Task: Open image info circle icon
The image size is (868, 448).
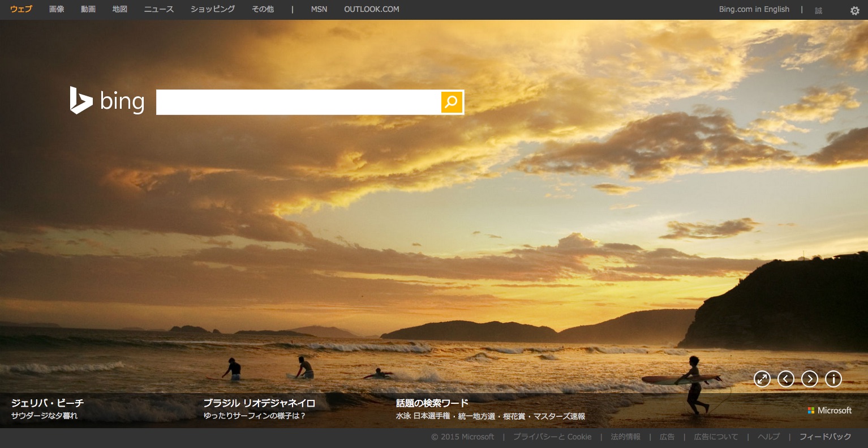Action: pos(833,379)
